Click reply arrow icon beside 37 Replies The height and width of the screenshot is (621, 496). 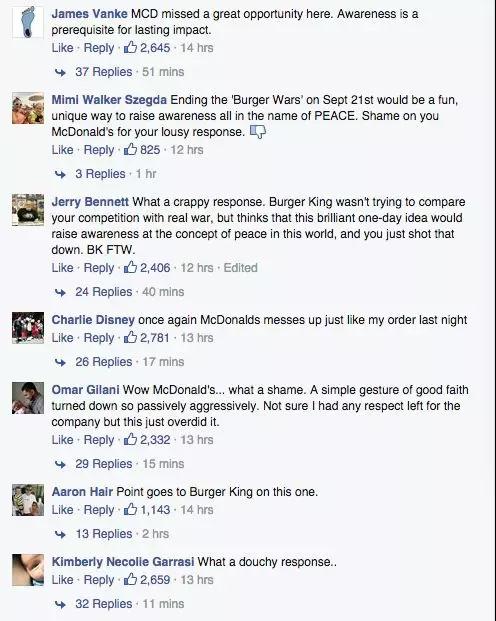pos(60,72)
